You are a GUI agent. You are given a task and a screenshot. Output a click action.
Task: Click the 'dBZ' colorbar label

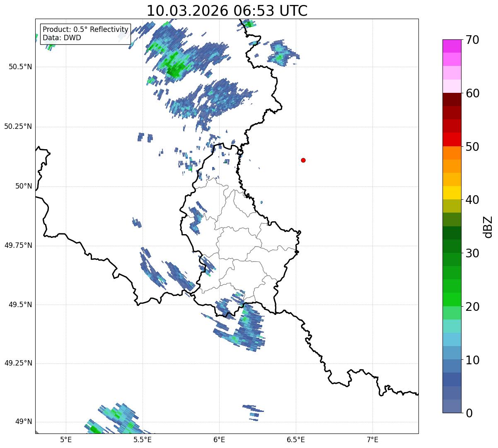(x=488, y=226)
